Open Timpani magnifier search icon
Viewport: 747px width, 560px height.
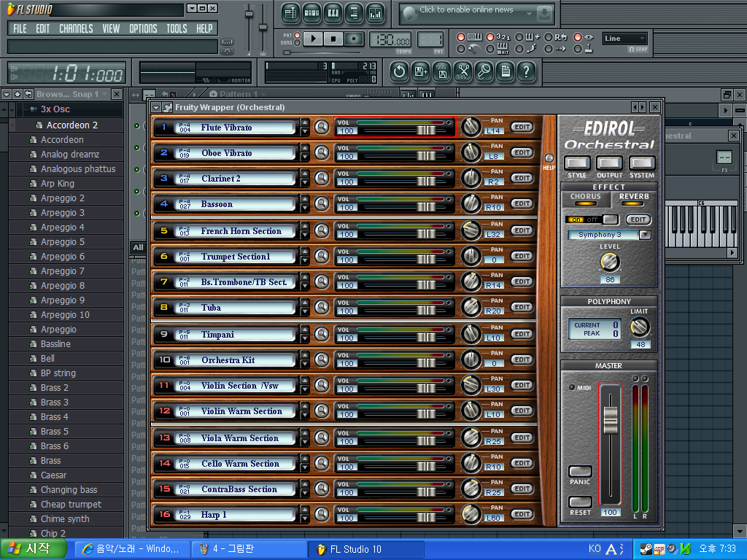[x=322, y=334]
